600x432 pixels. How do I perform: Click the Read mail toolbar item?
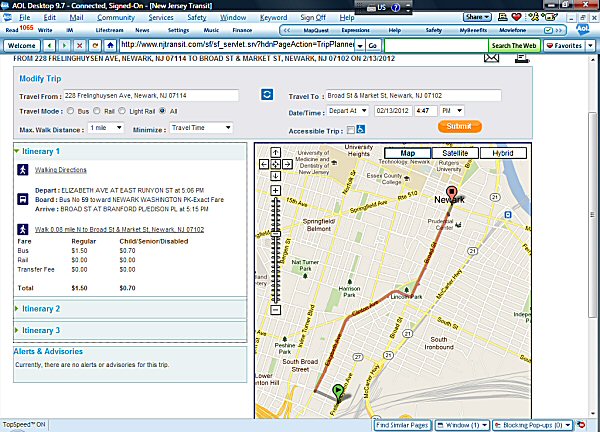pos(11,30)
